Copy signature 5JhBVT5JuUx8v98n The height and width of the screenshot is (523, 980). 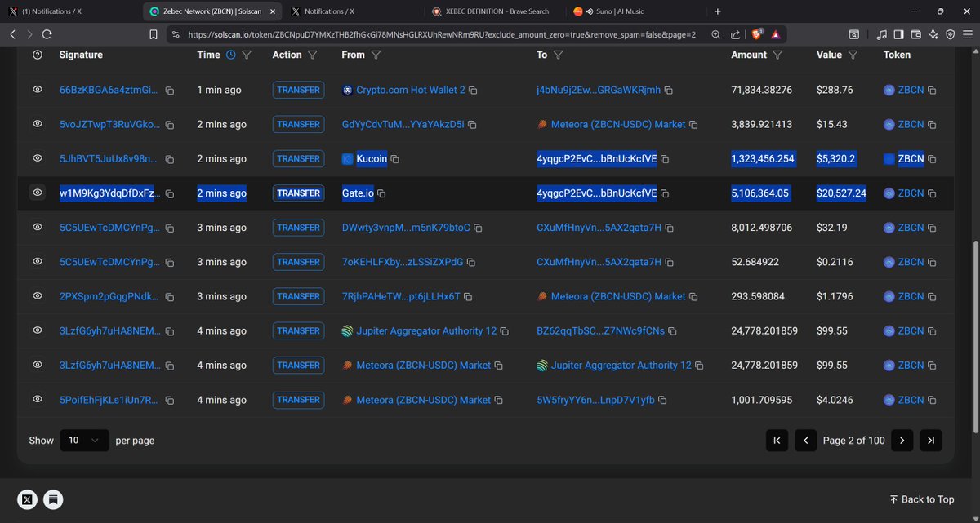point(170,159)
